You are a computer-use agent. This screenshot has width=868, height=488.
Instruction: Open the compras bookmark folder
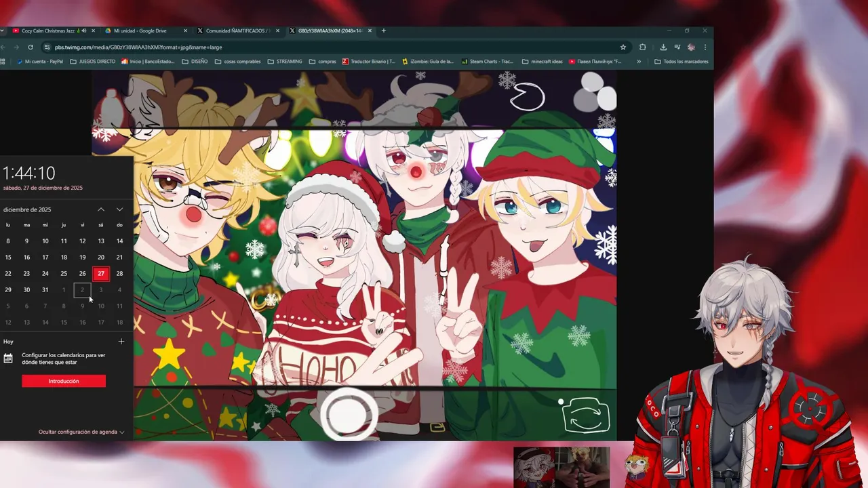point(322,62)
